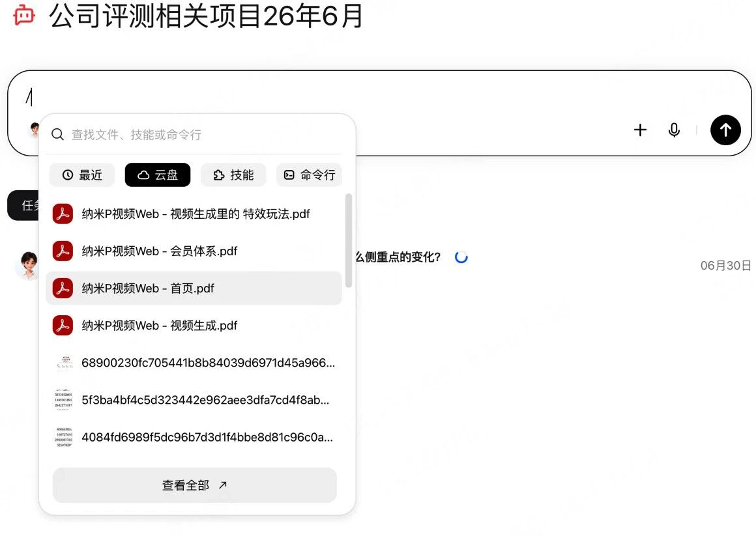This screenshot has width=756, height=536.
Task: Switch to the 最近 tab
Action: (x=82, y=175)
